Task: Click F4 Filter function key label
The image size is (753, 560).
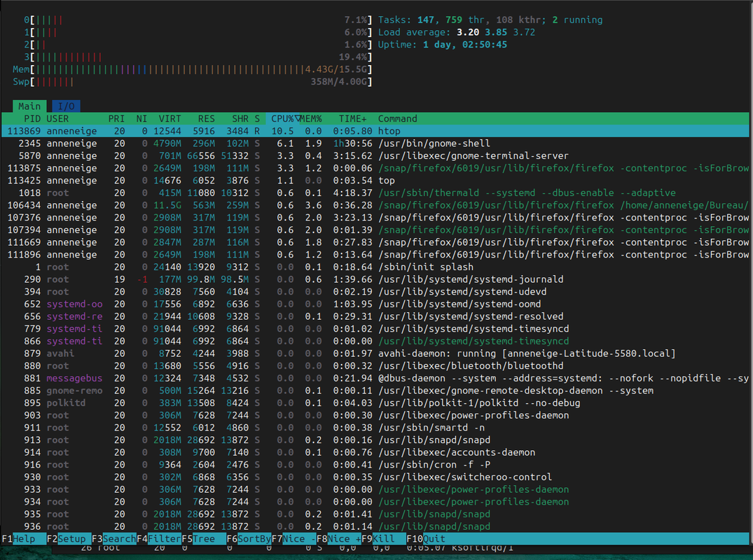Action: point(159,539)
